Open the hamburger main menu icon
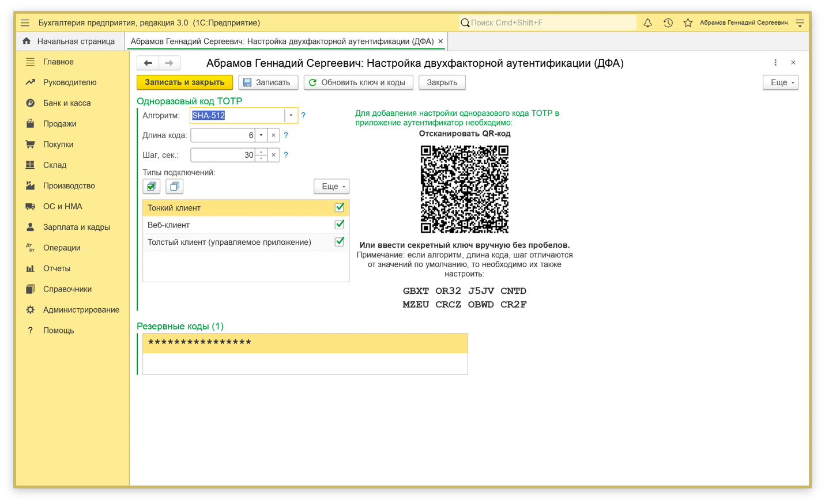Screen dimensions: 825x504 pyautogui.click(x=25, y=23)
